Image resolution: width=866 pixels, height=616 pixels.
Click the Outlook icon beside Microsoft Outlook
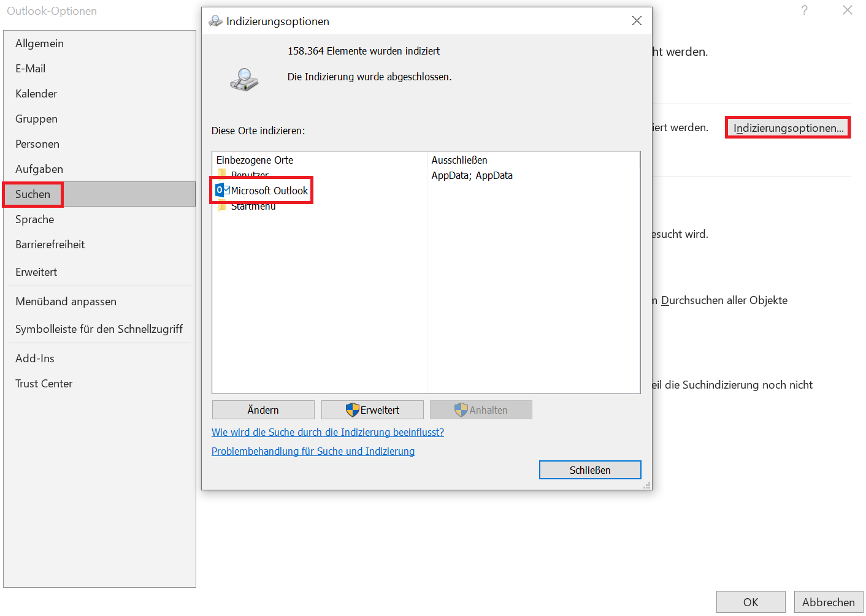pyautogui.click(x=223, y=190)
